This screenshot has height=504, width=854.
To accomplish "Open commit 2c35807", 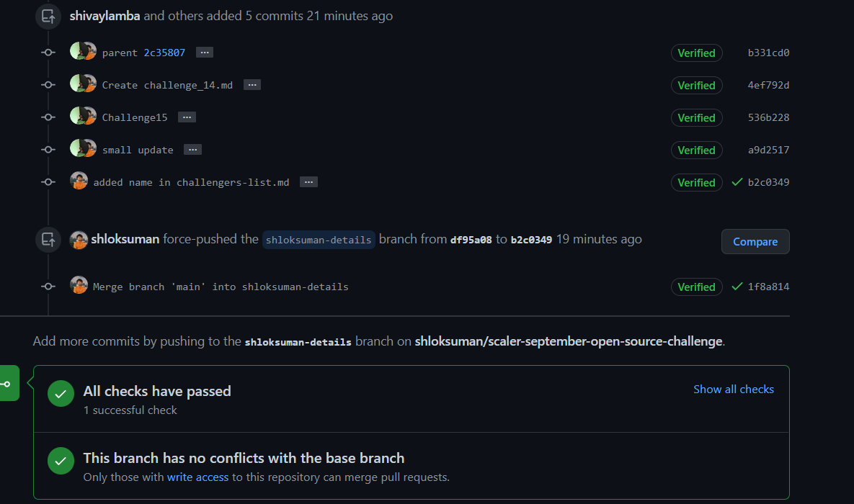I will pyautogui.click(x=164, y=52).
